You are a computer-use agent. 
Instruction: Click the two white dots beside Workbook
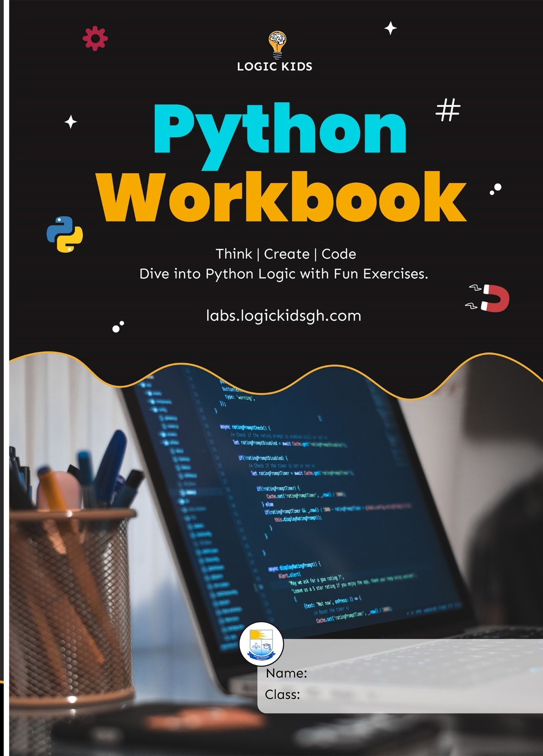[496, 189]
